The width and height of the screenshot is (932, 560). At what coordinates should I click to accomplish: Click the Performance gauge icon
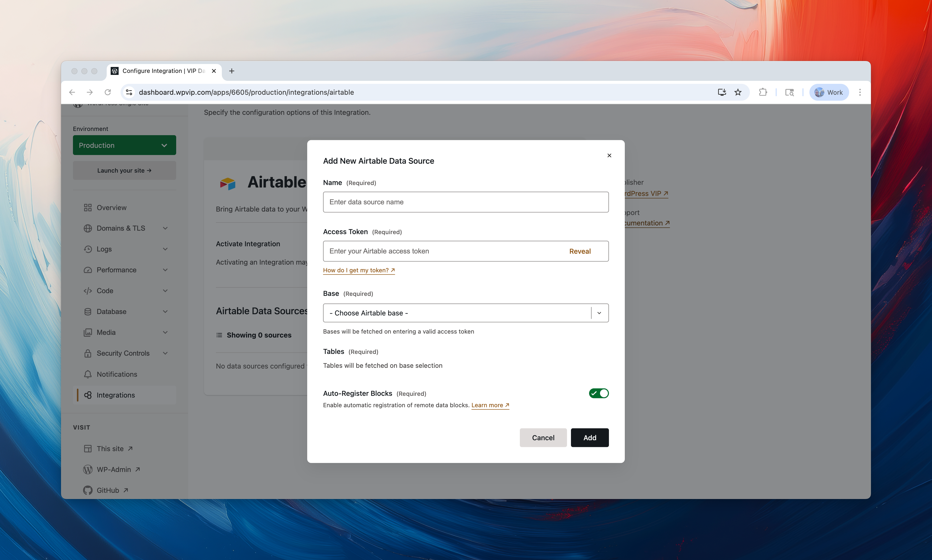click(x=88, y=270)
